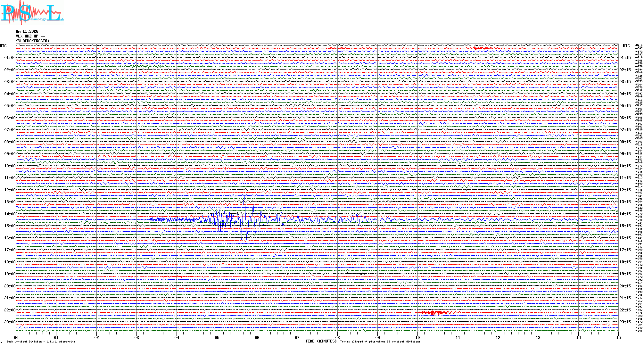Click the (VLACHOKERASIA) station name
The height and width of the screenshot is (346, 644).
click(33, 41)
